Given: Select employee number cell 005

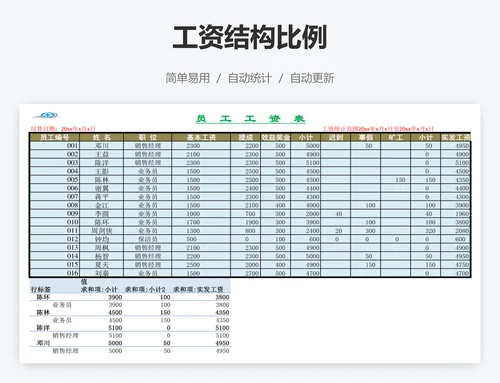Looking at the screenshot, I should [55, 180].
